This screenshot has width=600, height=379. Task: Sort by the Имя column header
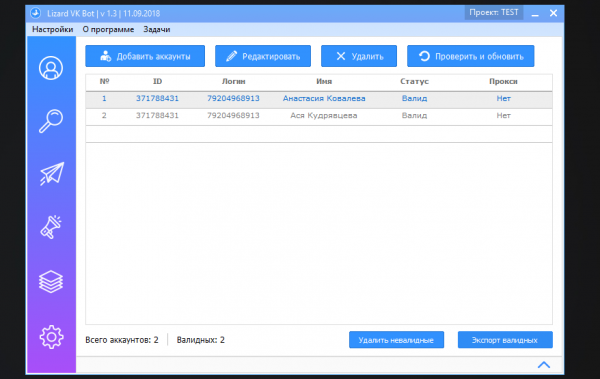(x=324, y=82)
